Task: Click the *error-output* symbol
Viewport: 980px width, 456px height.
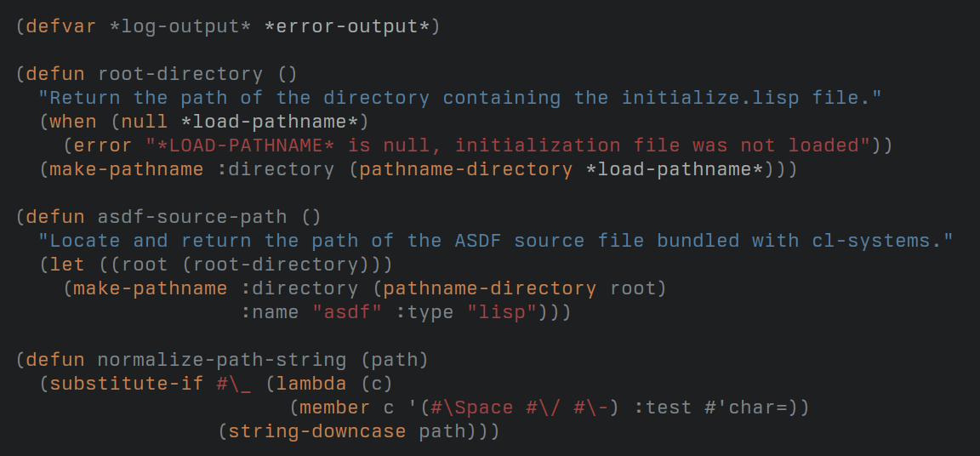Action: tap(347, 27)
